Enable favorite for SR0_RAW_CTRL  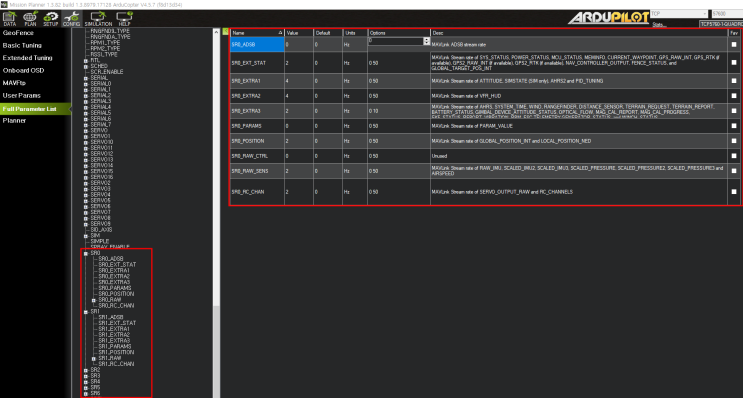(x=734, y=156)
